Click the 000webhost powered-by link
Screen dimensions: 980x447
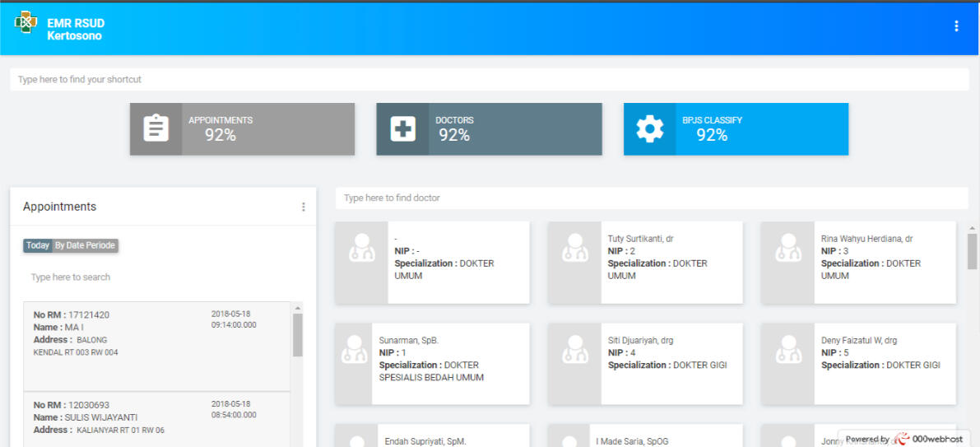[x=903, y=439]
